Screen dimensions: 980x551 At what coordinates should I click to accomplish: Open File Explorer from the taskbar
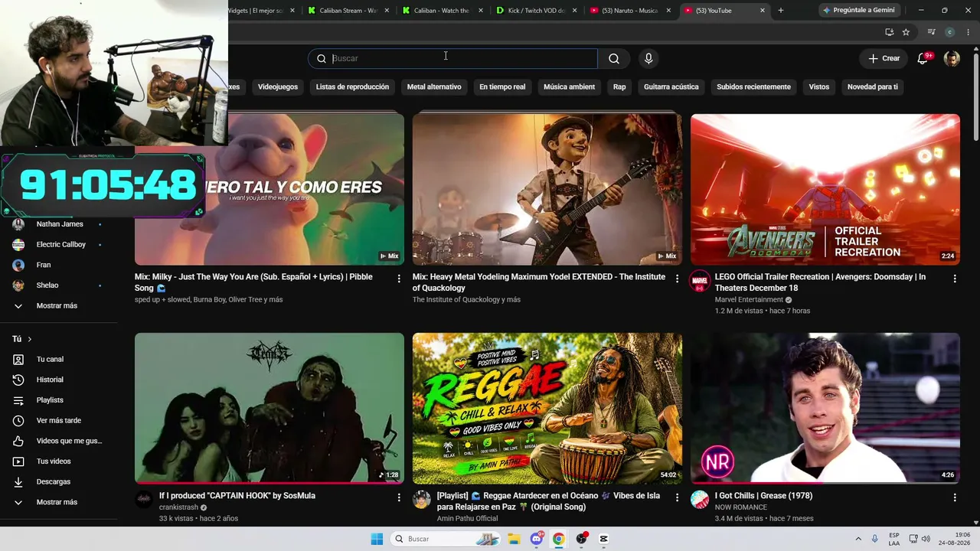point(514,539)
